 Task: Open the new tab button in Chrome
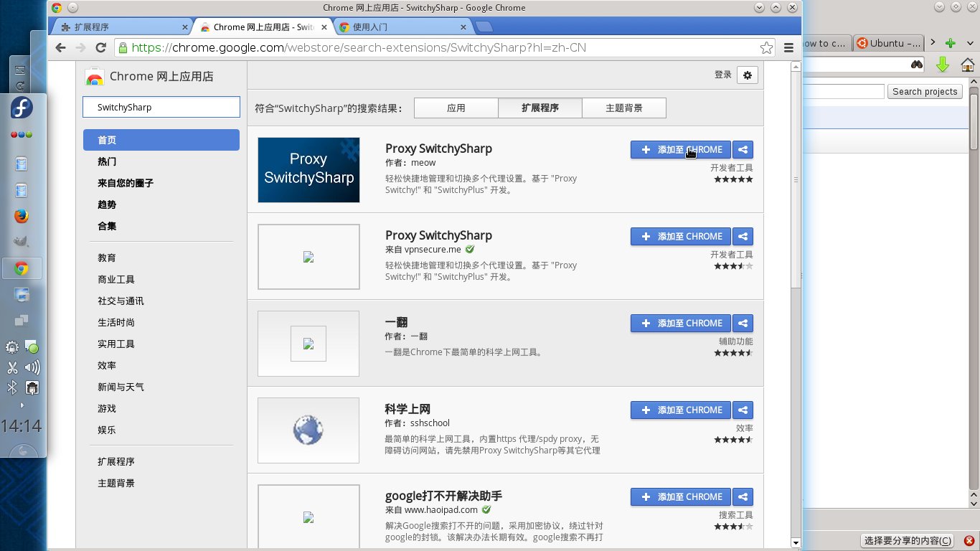[x=484, y=27]
